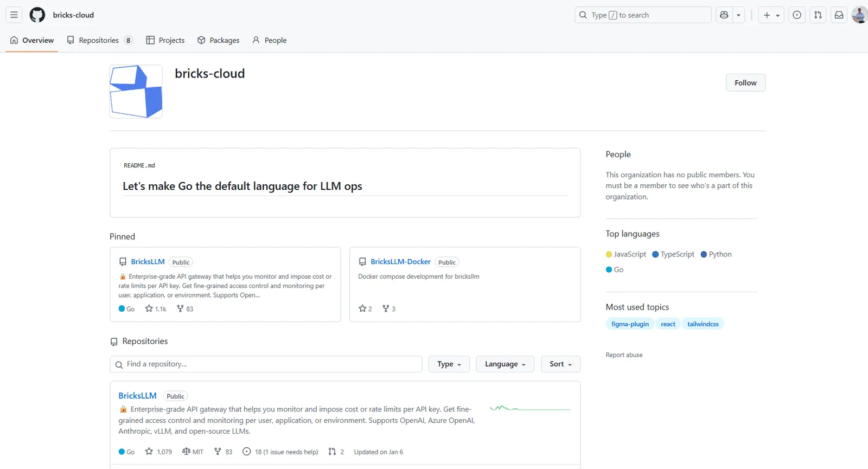Filter by Python top language

(716, 254)
